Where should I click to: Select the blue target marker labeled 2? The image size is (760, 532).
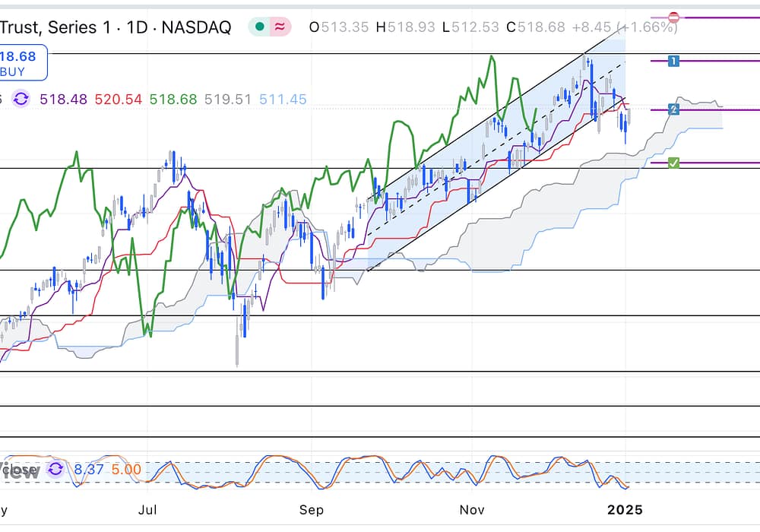click(673, 109)
